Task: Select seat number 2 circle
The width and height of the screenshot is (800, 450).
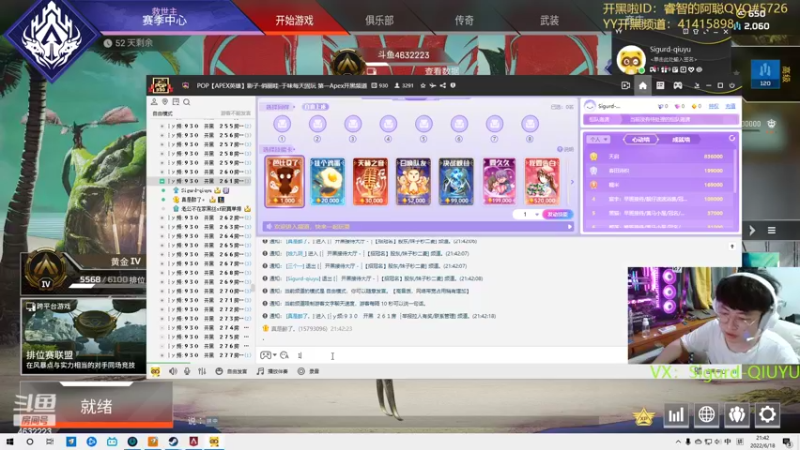Action: [317, 123]
